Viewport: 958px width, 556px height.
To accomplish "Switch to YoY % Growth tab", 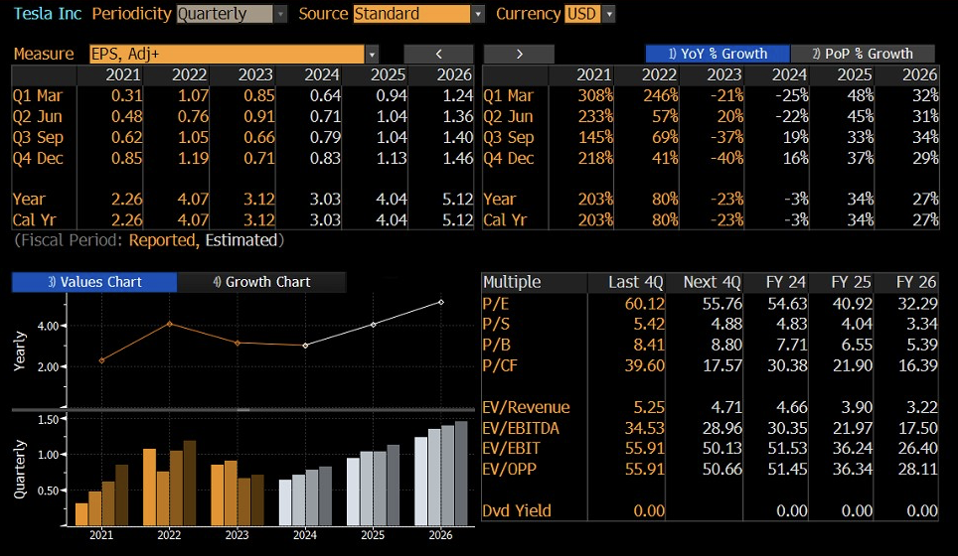I will [x=717, y=54].
